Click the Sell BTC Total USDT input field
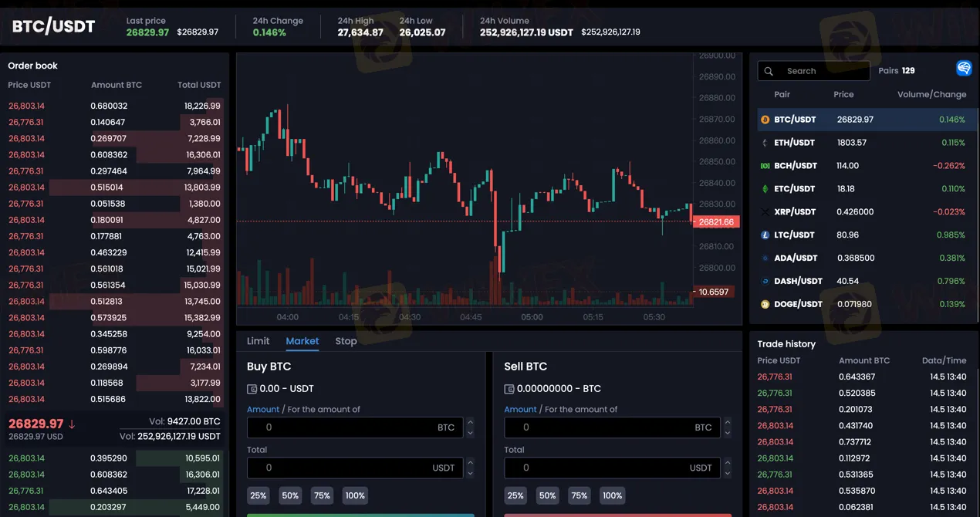This screenshot has height=517, width=980. (594, 468)
